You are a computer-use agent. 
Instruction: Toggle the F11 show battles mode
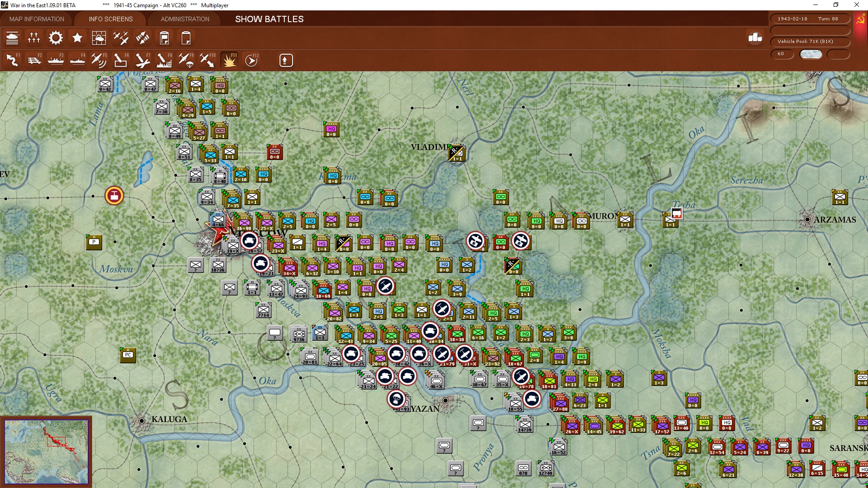click(x=229, y=60)
